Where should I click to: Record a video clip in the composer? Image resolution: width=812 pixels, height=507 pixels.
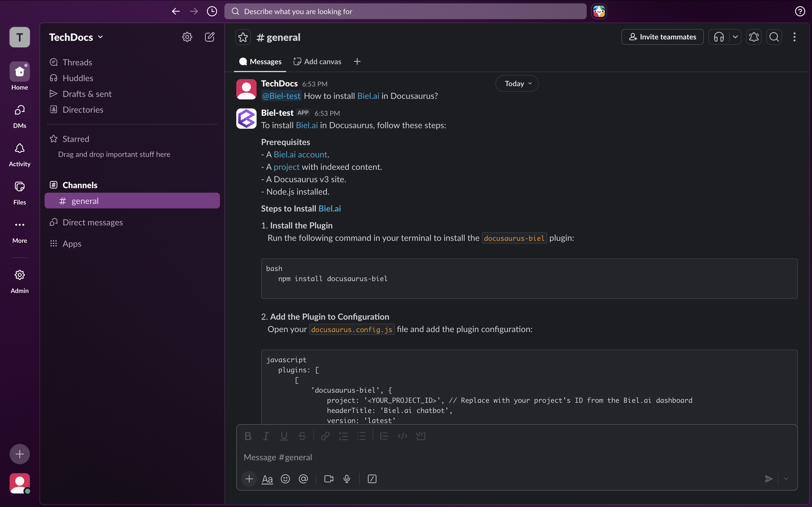pos(328,479)
